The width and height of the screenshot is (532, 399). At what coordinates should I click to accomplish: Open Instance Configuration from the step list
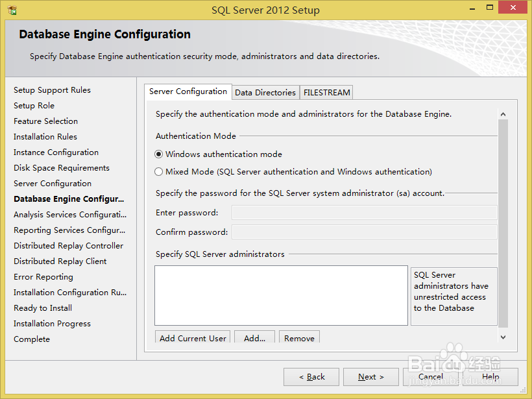[x=56, y=152]
